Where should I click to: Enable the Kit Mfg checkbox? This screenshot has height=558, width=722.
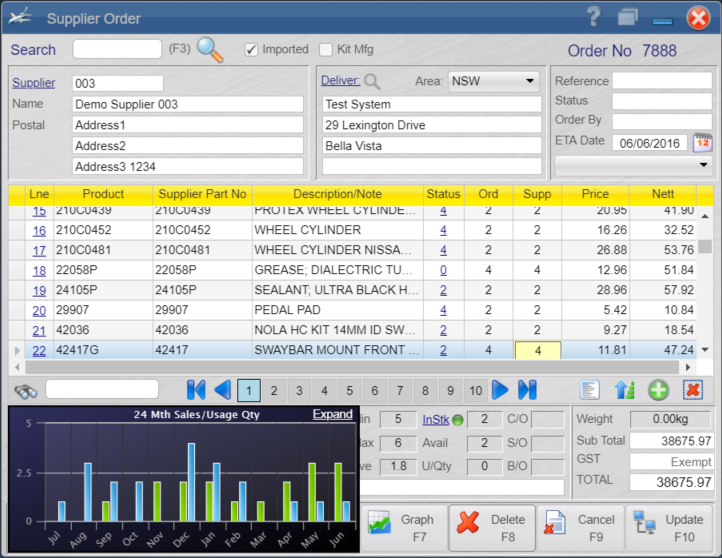326,49
